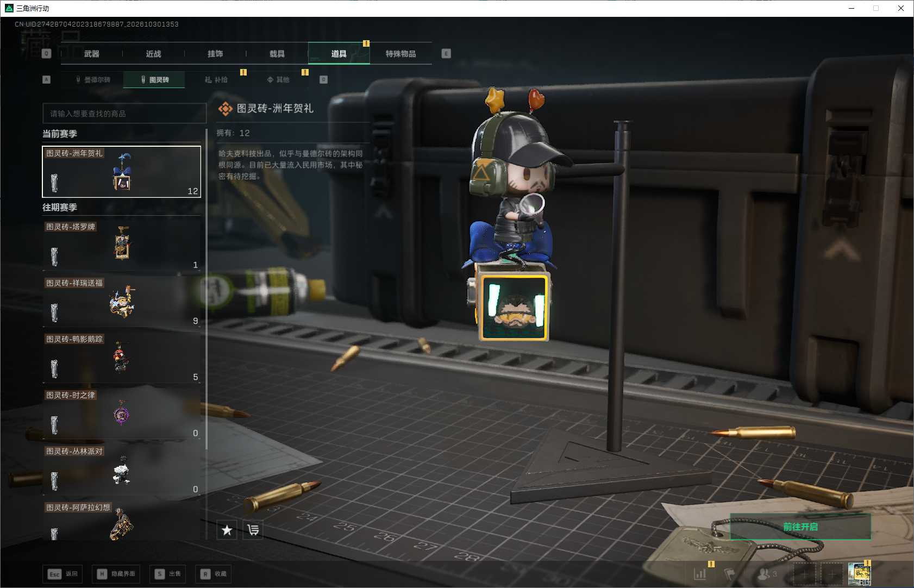The width and height of the screenshot is (914, 588).
Task: Open the 补给 sub-tab
Action: [x=216, y=79]
